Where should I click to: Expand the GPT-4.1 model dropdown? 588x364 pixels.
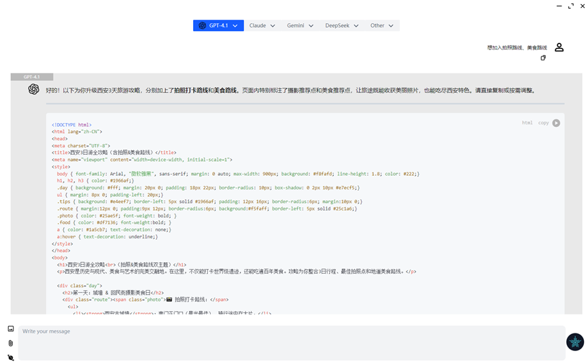point(218,25)
